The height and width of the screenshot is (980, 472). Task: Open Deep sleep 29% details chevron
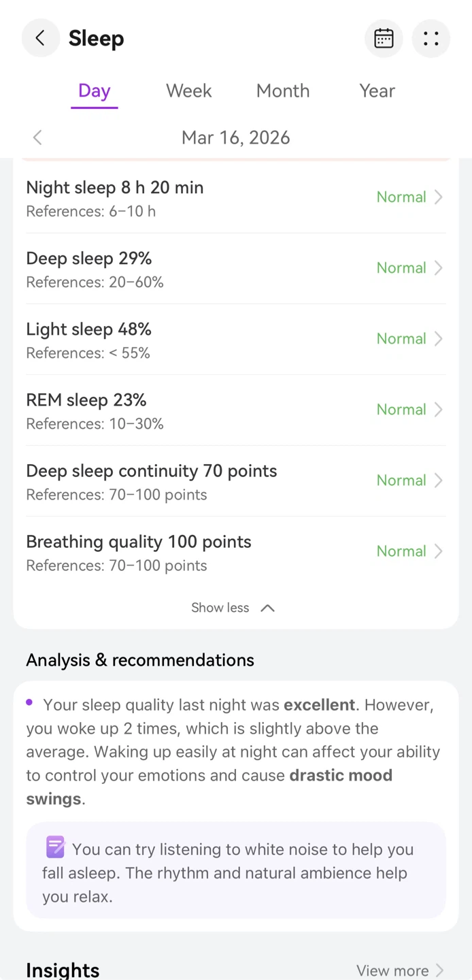point(439,267)
